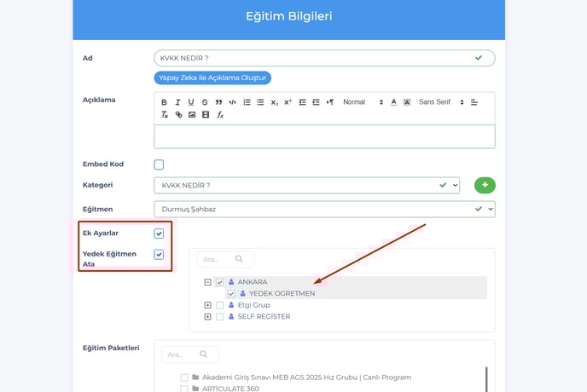Viewport: 587px width, 392px height.
Task: Open the Normal heading style picker
Action: (x=363, y=102)
